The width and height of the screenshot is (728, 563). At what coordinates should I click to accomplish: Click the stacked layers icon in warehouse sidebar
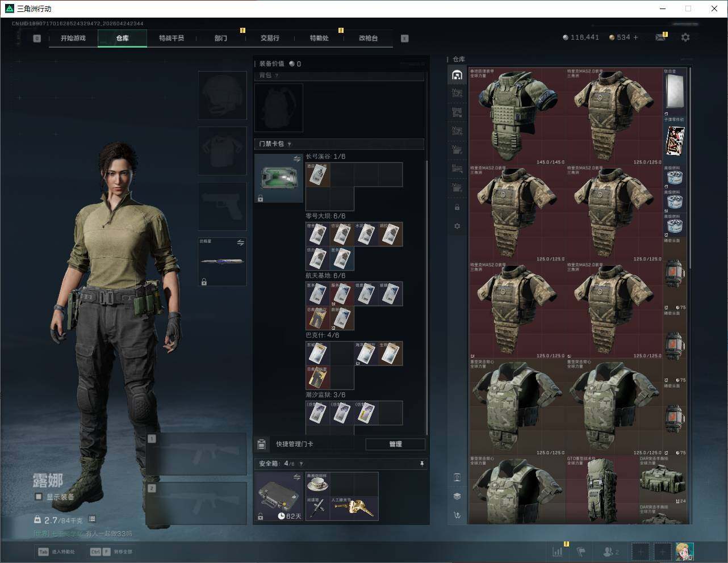click(x=457, y=496)
